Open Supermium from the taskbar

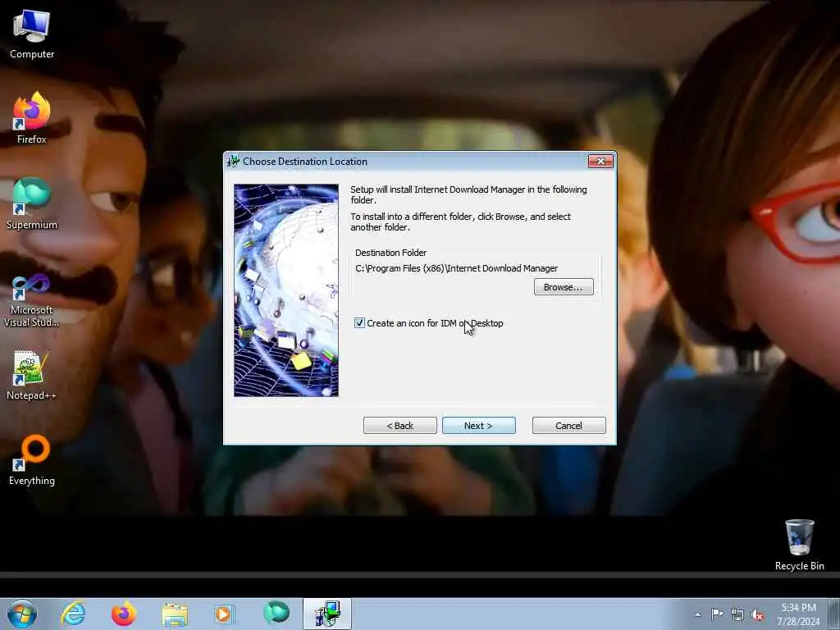276,613
